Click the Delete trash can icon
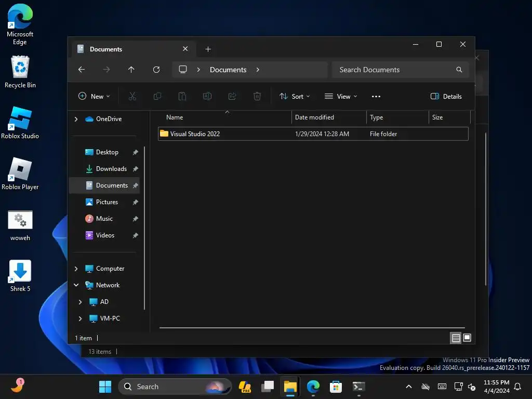This screenshot has height=399, width=532. pyautogui.click(x=257, y=96)
